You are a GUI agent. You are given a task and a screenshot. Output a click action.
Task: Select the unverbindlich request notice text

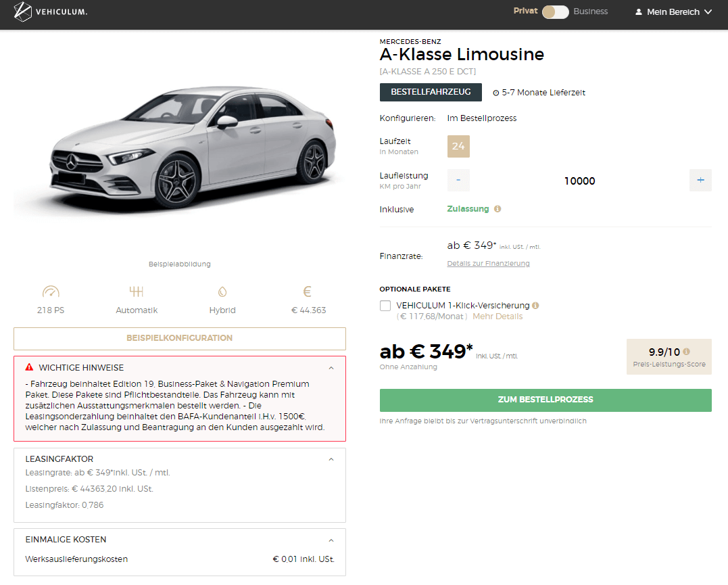[483, 421]
